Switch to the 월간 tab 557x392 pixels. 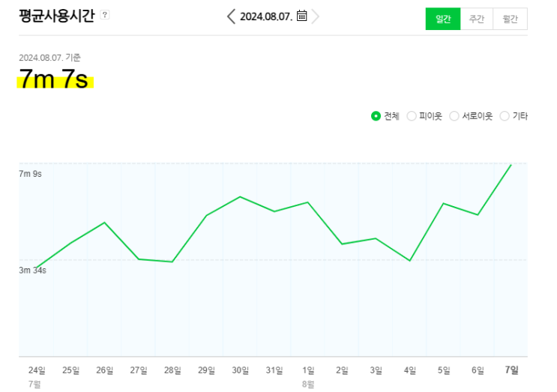click(510, 19)
